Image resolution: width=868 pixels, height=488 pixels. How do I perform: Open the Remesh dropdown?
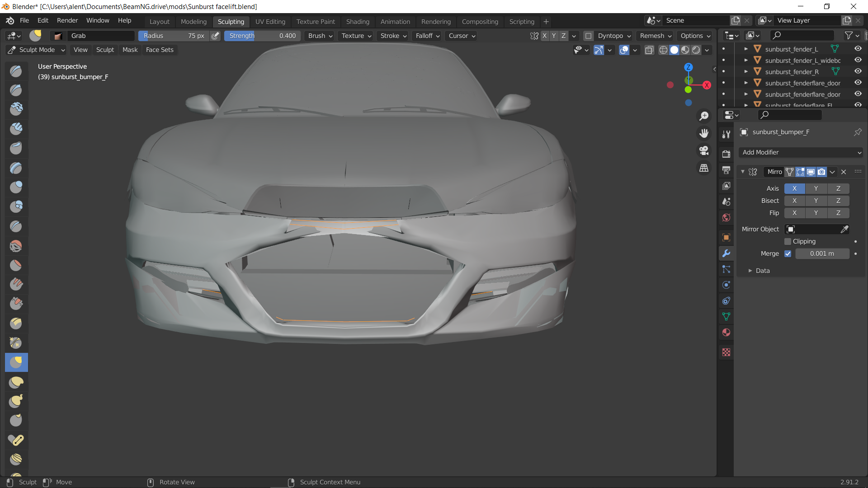[656, 36]
